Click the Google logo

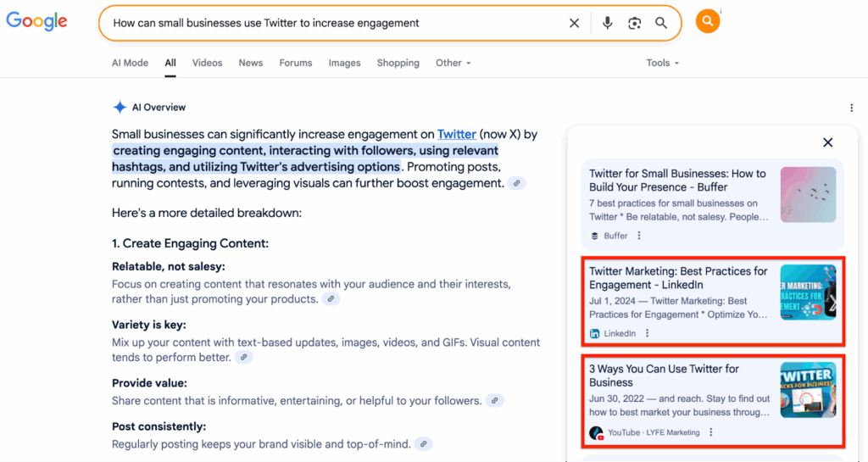[x=36, y=22]
